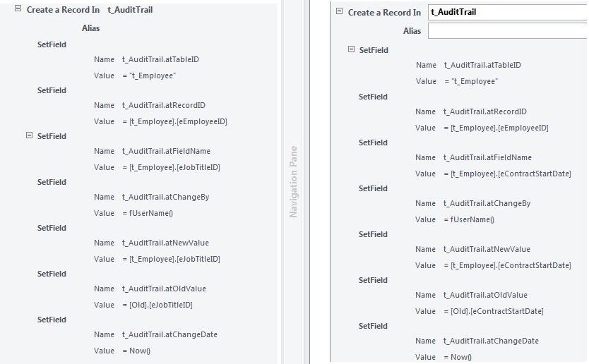Select left pane SetField heading above atOldValue
The image size is (589, 364).
pyautogui.click(x=52, y=274)
